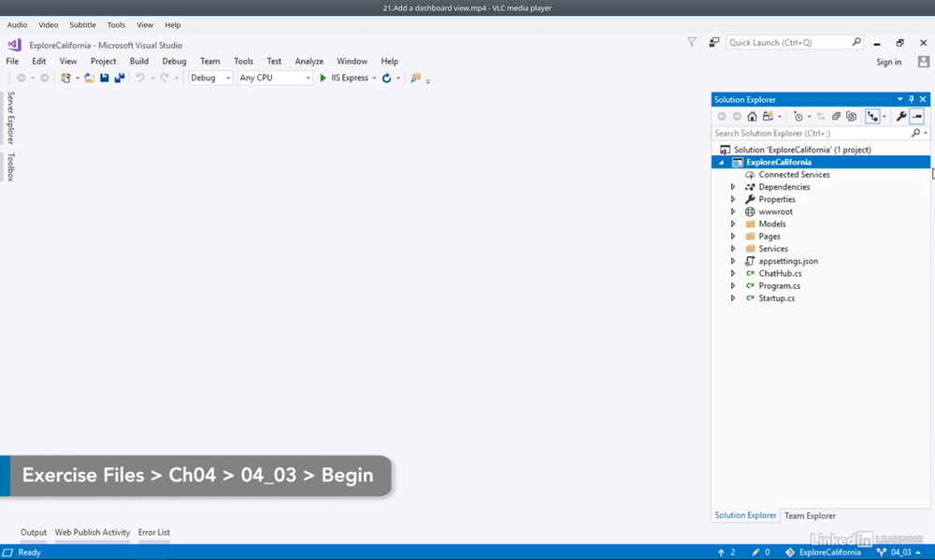Image resolution: width=935 pixels, height=560 pixels.
Task: Click the Solution Explorer search magnifier icon
Action: click(916, 133)
